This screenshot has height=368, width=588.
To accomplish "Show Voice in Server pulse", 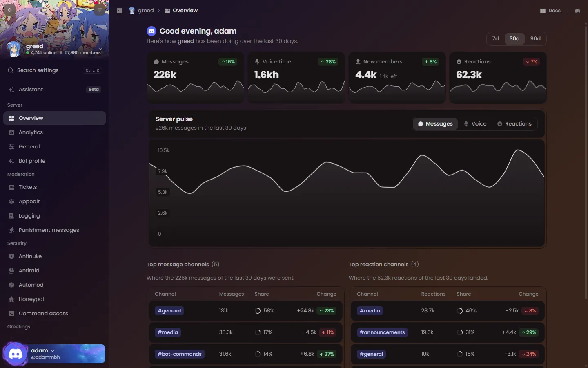I will point(475,124).
